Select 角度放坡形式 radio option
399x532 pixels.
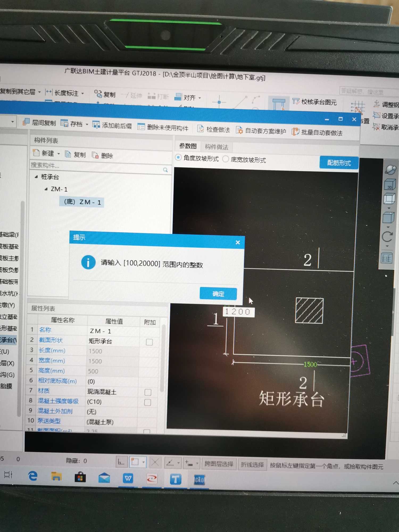[x=197, y=159]
